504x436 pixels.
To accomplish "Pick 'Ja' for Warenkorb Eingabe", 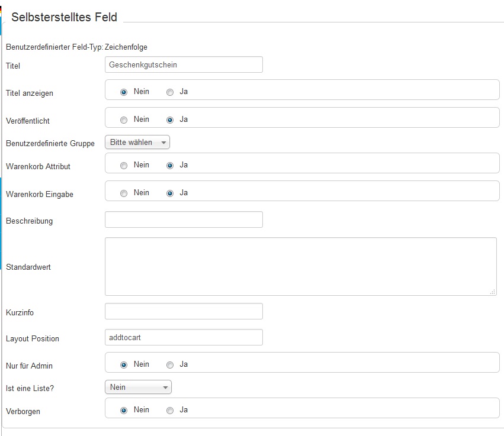I will pos(170,193).
